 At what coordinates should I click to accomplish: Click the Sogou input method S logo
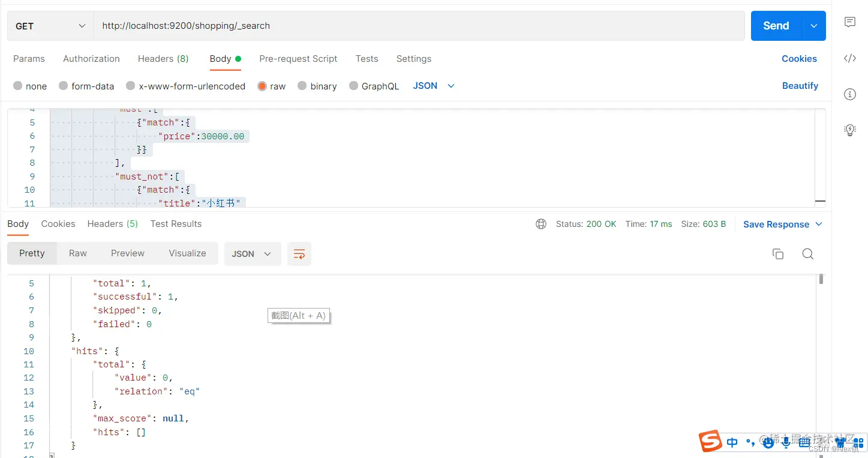(x=711, y=442)
